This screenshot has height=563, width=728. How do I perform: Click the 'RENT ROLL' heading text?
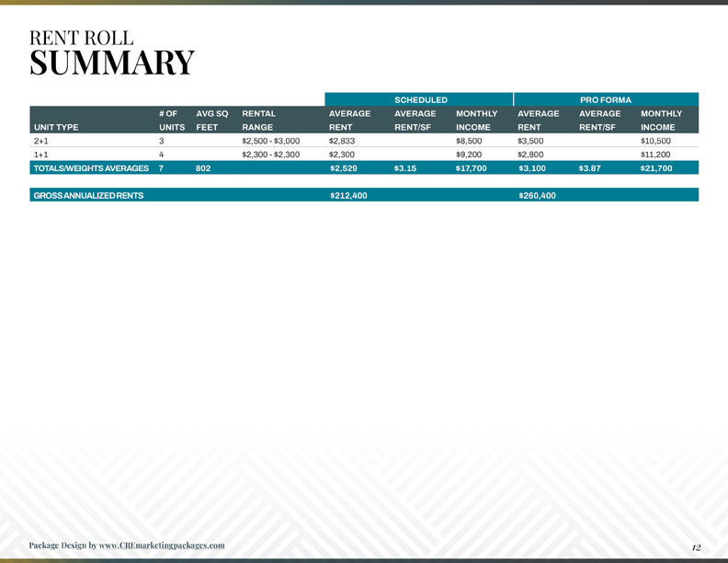[81, 38]
